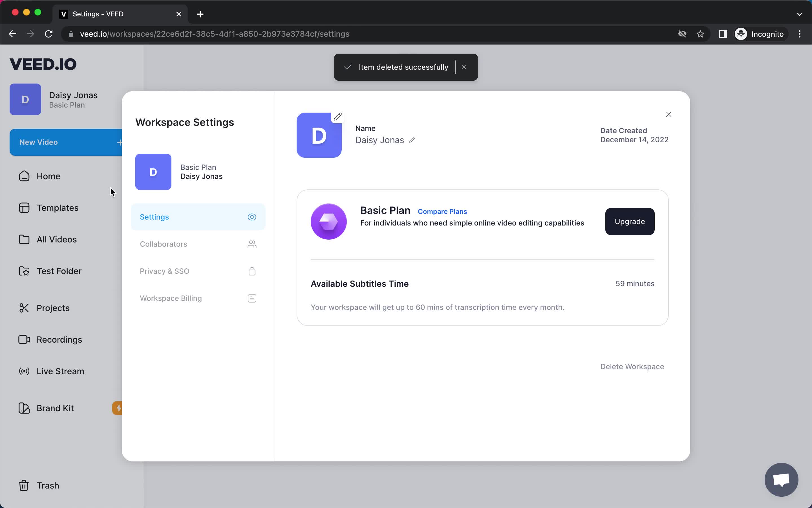
Task: Click the All Videos folder icon
Action: coord(24,239)
